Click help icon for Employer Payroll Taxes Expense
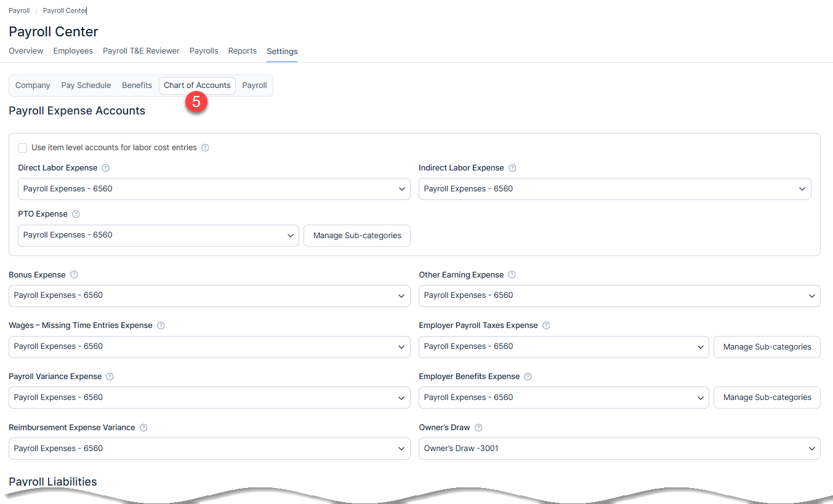This screenshot has height=504, width=833. click(x=546, y=326)
